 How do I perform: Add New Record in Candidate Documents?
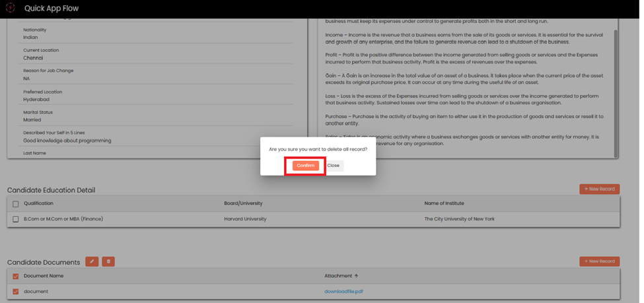click(x=599, y=261)
